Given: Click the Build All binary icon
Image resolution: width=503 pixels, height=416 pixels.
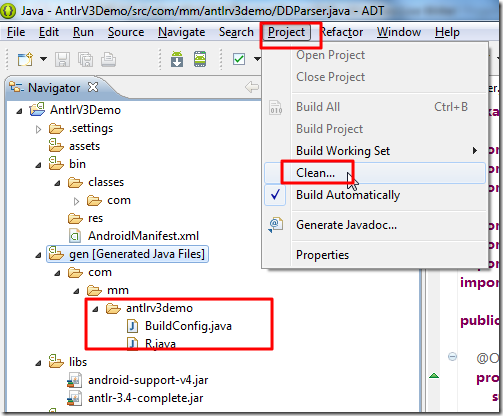Looking at the screenshot, I should click(276, 107).
